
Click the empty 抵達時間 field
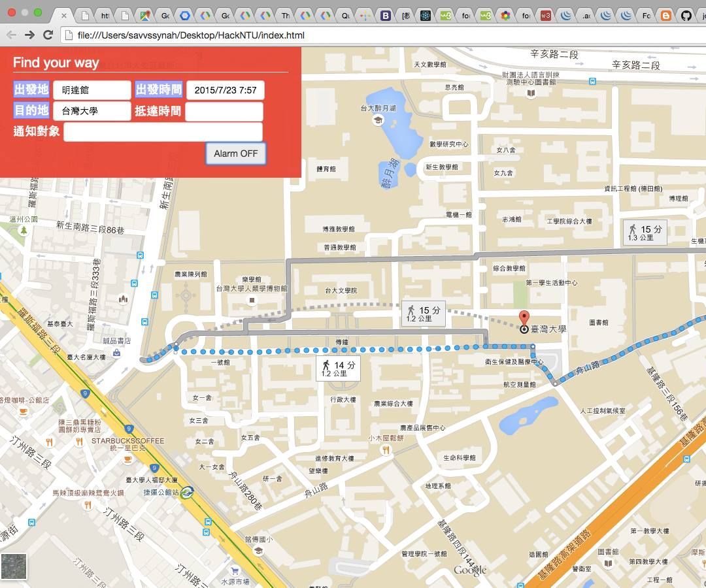(224, 111)
